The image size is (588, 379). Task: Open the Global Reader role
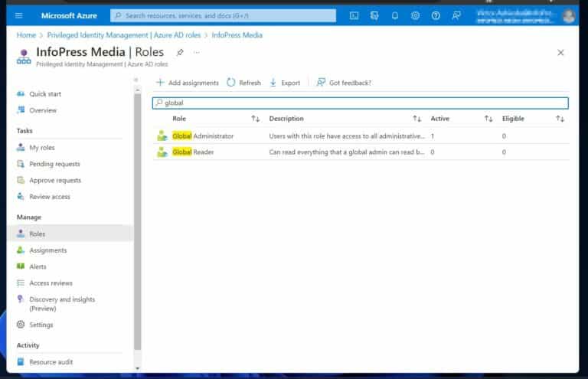(x=193, y=152)
